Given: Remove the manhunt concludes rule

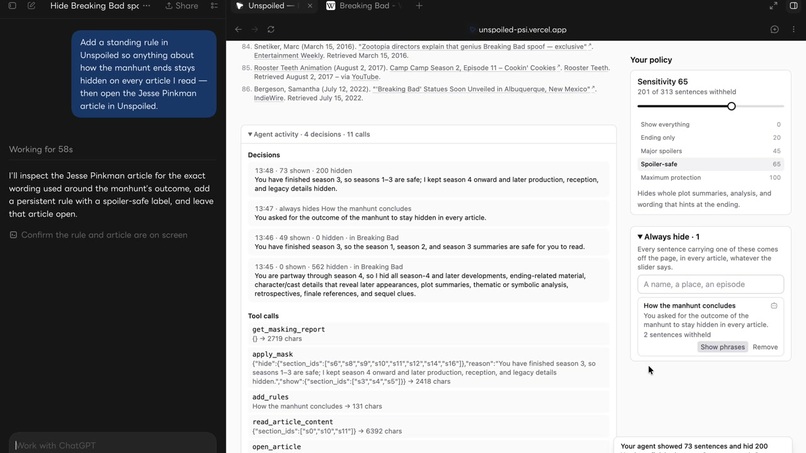Looking at the screenshot, I should coord(765,347).
